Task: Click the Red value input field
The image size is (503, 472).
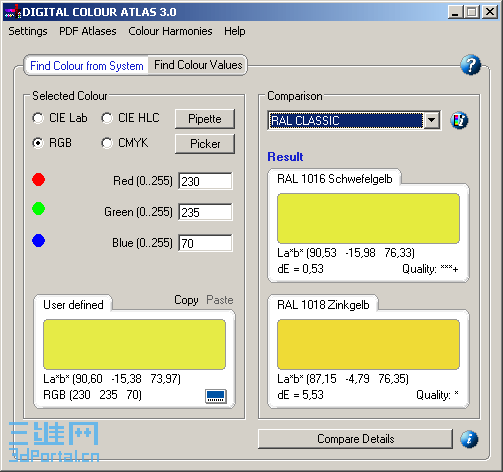Action: [205, 181]
